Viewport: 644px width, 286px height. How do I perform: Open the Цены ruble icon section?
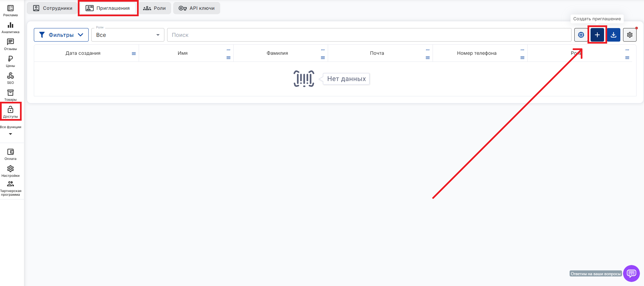(x=10, y=61)
